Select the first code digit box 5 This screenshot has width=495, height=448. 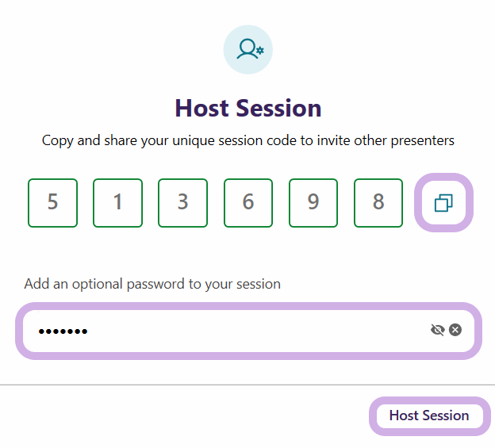[52, 203]
